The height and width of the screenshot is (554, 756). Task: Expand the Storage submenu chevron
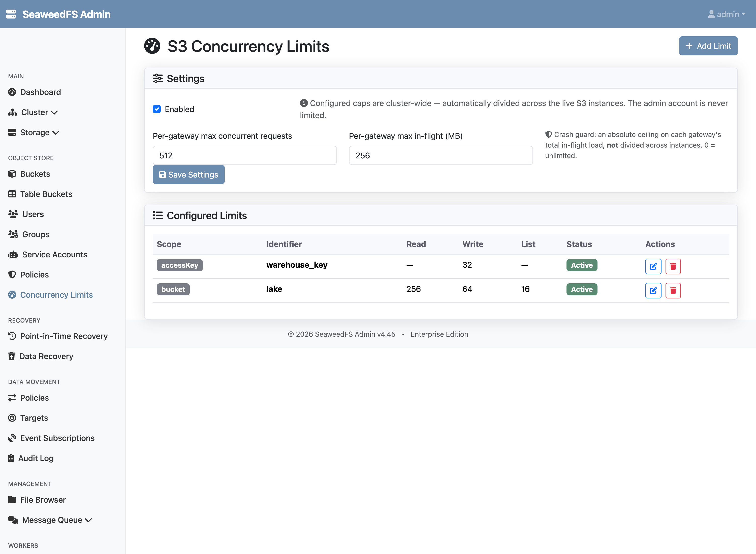(56, 132)
